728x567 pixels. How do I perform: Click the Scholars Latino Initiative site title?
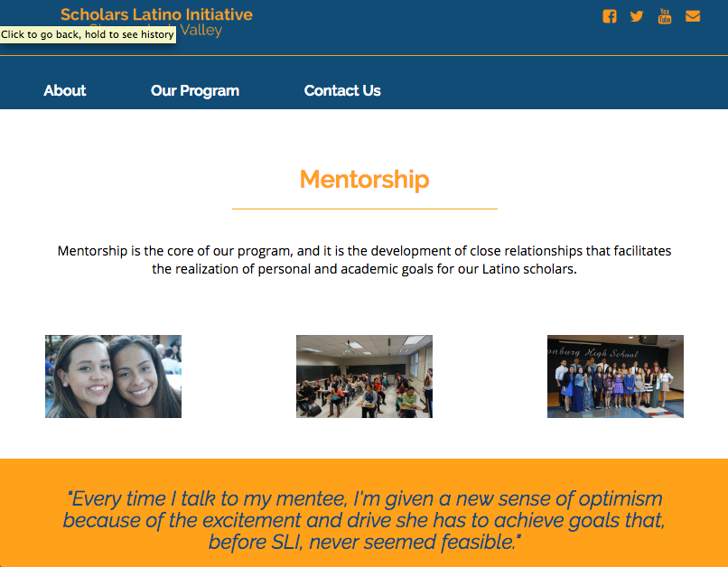[156, 14]
